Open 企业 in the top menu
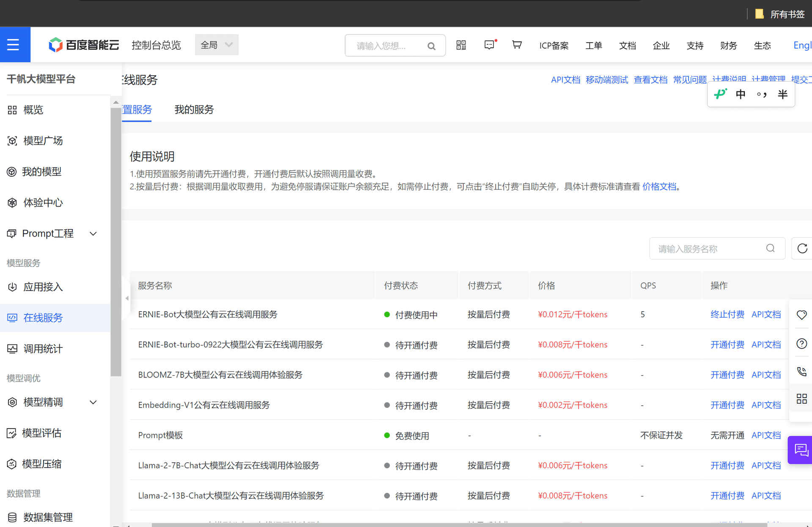The height and width of the screenshot is (527, 812). pos(661,46)
